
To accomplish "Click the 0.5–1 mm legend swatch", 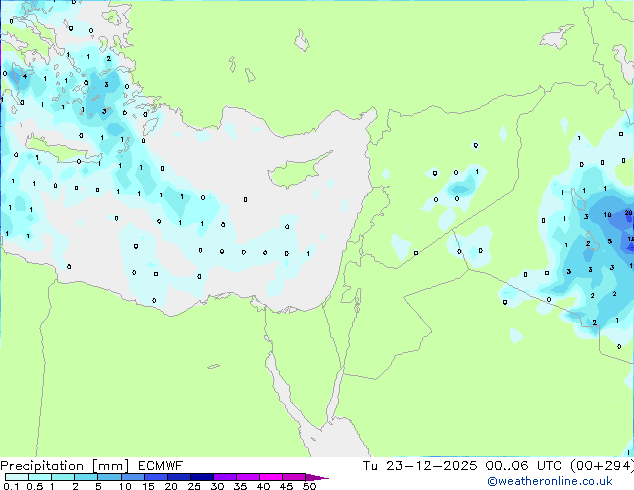I will click(x=40, y=477).
